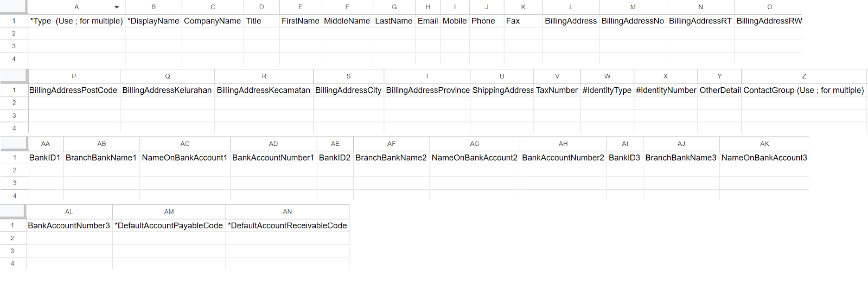Select the *DefaultAccountPayableCode cell

pos(169,225)
